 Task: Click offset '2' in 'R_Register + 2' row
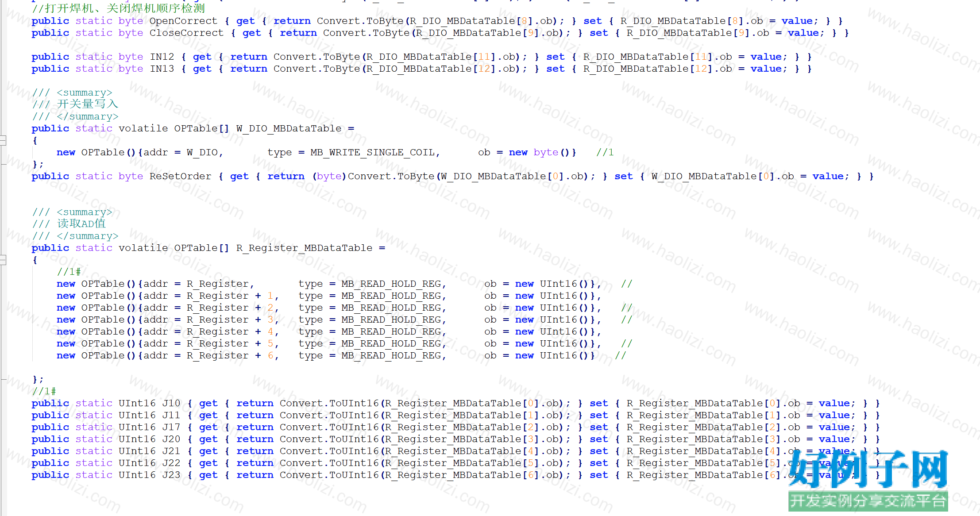coord(270,308)
